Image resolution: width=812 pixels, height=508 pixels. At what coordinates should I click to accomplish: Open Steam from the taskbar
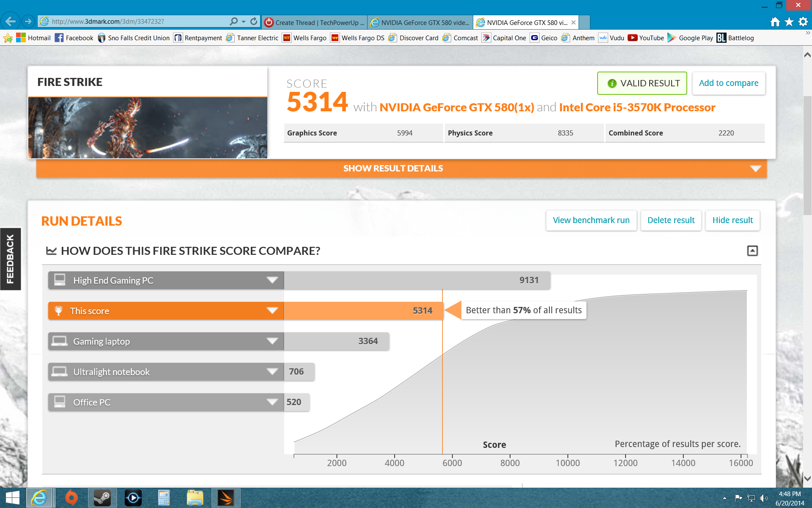[x=102, y=498]
